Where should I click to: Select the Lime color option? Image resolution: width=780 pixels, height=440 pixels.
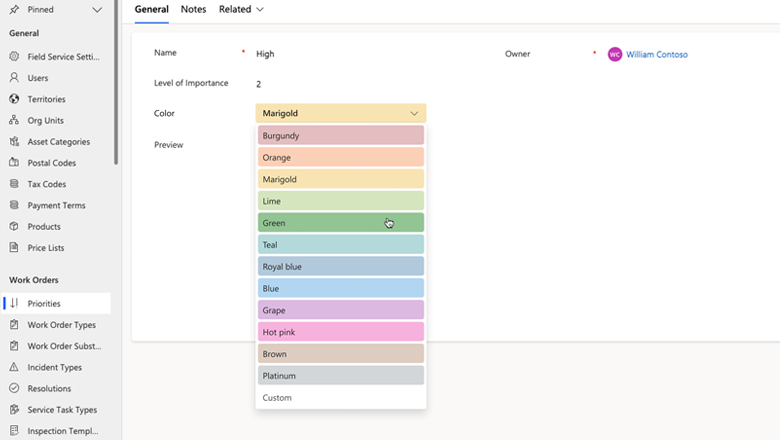click(341, 201)
